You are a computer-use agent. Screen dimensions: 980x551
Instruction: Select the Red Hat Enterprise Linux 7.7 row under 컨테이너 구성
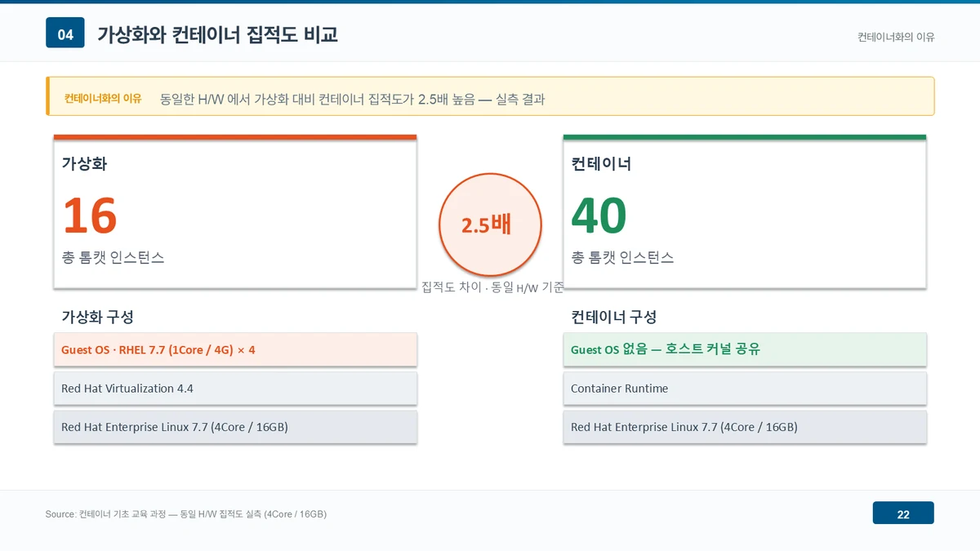745,427
